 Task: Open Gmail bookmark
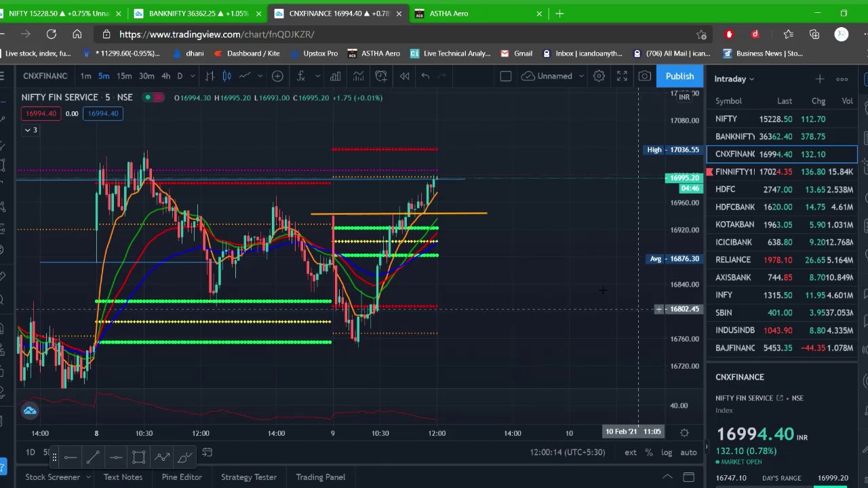tap(516, 54)
